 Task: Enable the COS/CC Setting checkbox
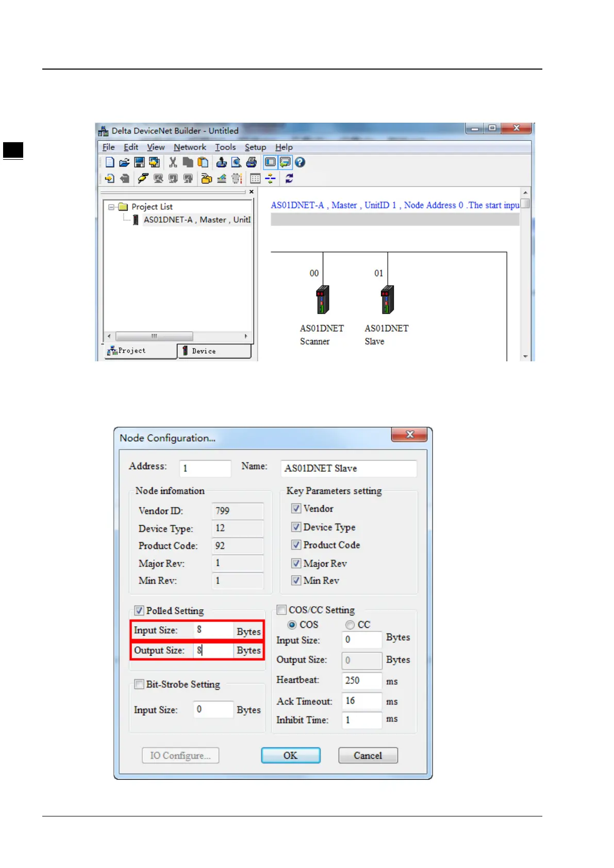click(282, 610)
